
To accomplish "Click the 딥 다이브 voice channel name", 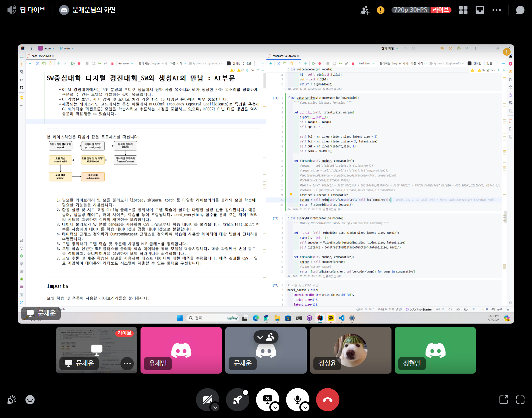I will (32, 10).
